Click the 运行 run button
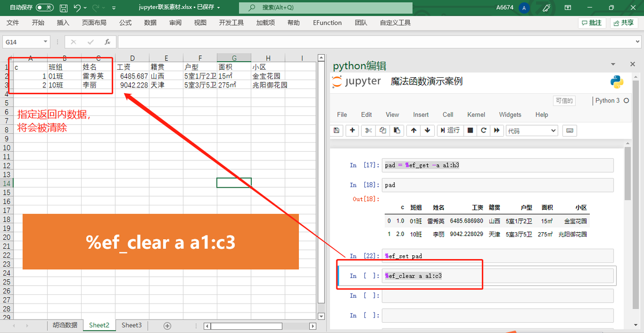 click(449, 130)
